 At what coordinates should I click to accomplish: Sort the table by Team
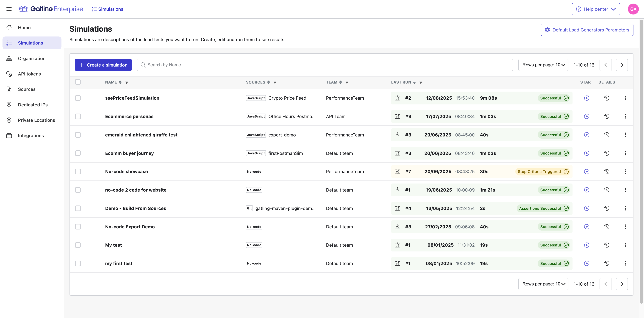[x=341, y=82]
